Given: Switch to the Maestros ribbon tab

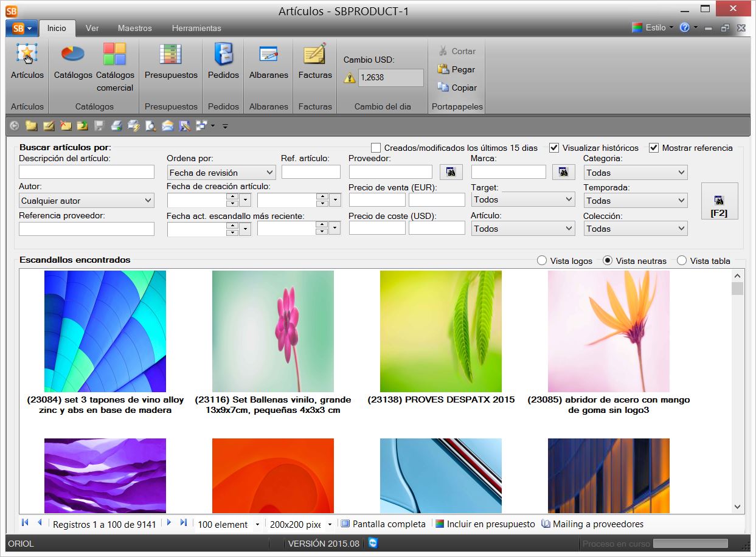Looking at the screenshot, I should point(134,28).
